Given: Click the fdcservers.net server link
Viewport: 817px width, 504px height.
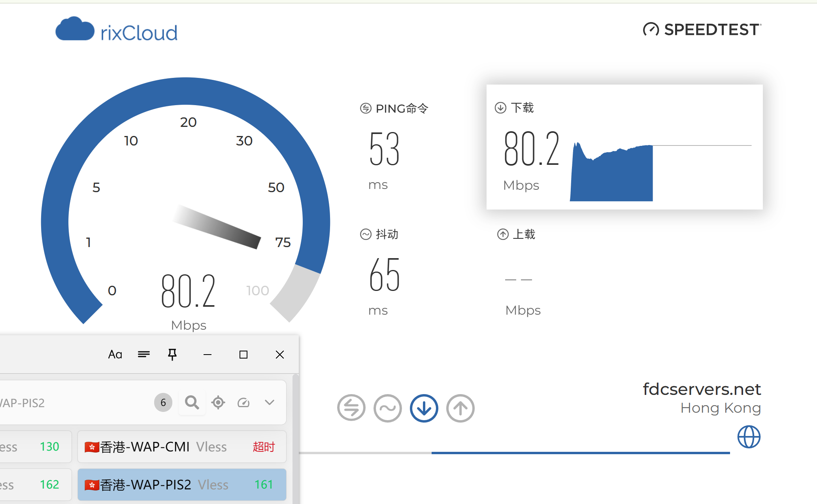Looking at the screenshot, I should point(702,389).
